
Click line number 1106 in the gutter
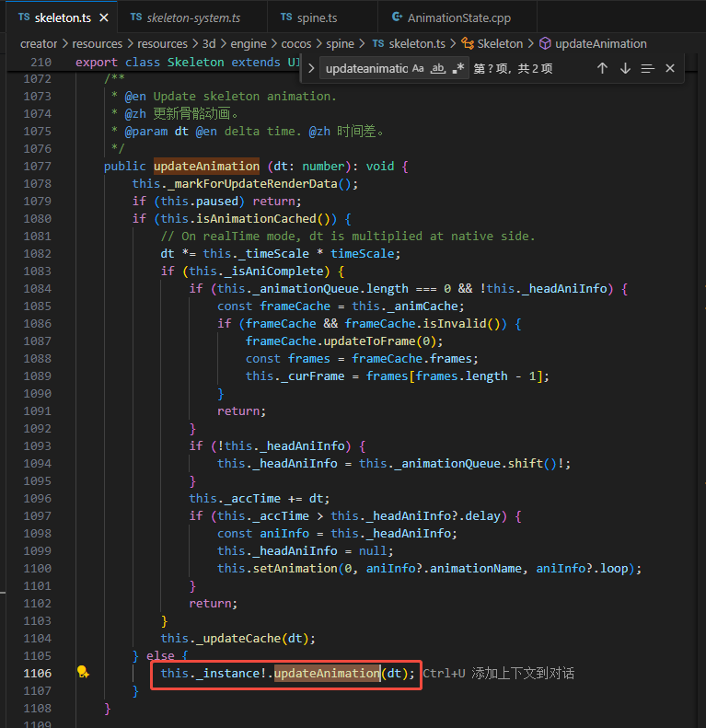(x=37, y=673)
